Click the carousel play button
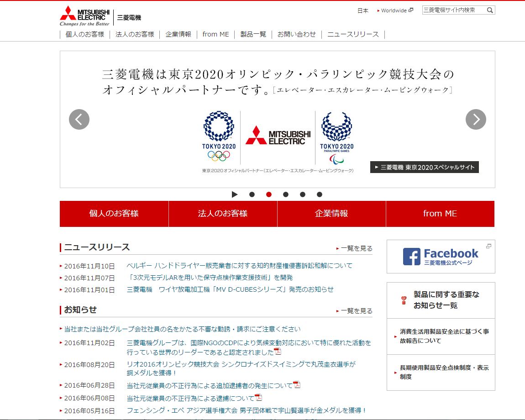The image size is (525, 420). tap(235, 194)
